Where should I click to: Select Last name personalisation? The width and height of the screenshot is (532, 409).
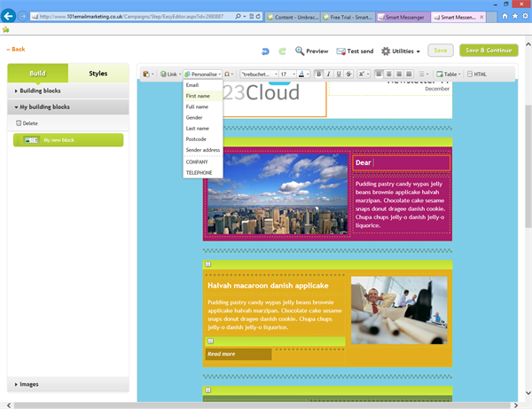coord(202,129)
